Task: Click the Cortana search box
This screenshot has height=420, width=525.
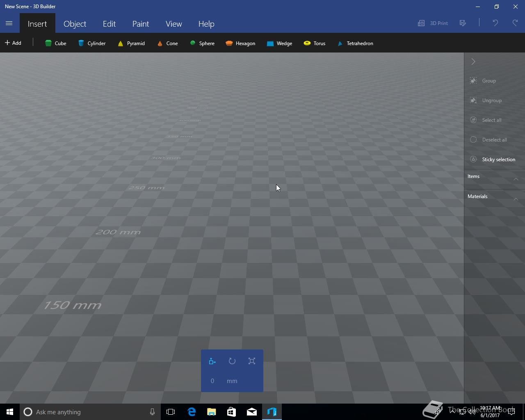Action: [x=90, y=412]
